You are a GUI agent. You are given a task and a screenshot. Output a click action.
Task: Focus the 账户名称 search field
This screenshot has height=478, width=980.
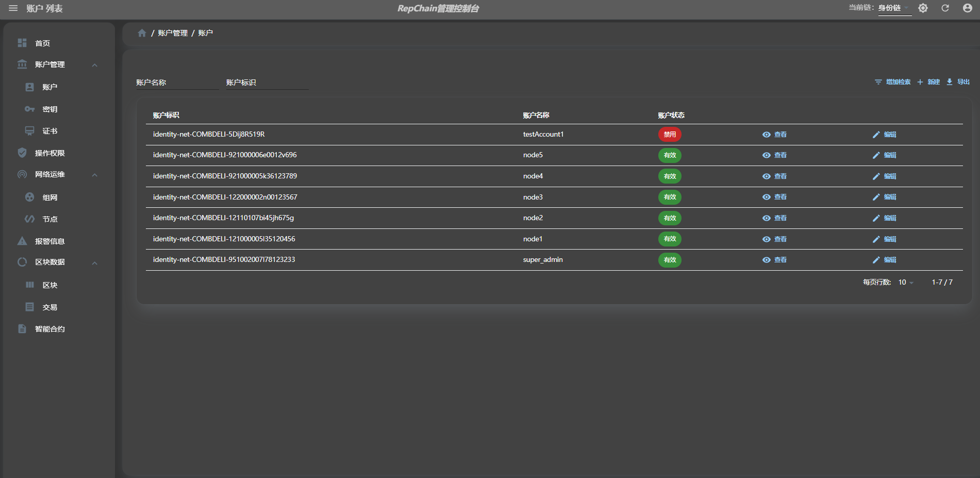[x=177, y=83]
